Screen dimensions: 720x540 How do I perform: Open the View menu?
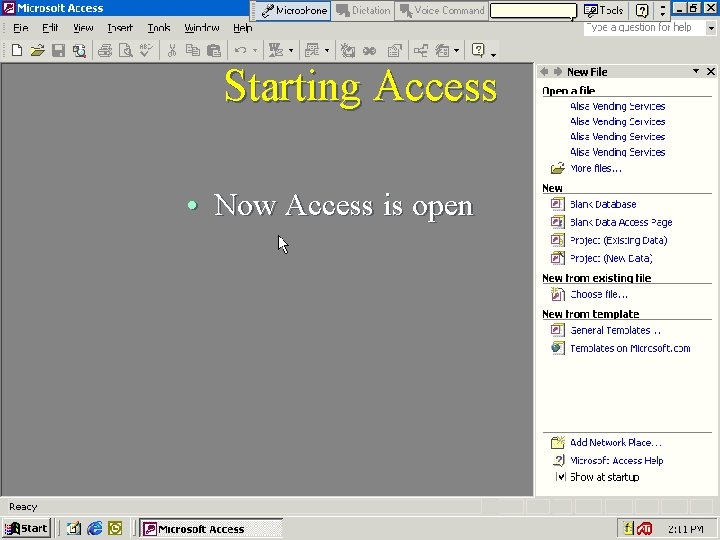pyautogui.click(x=83, y=28)
